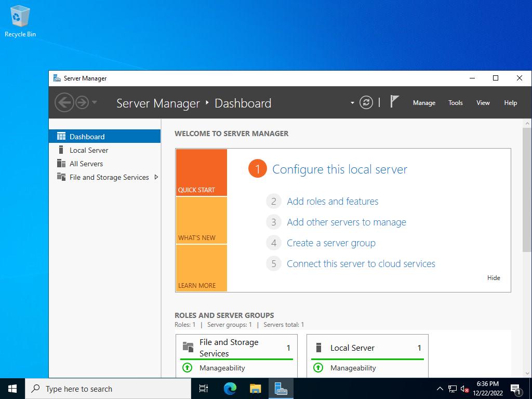Click the scrollbar up arrow
Viewport: 532px width, 399px height.
(527, 124)
